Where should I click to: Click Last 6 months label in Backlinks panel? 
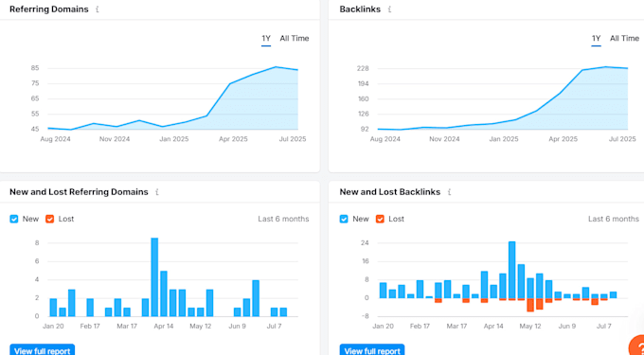point(614,220)
